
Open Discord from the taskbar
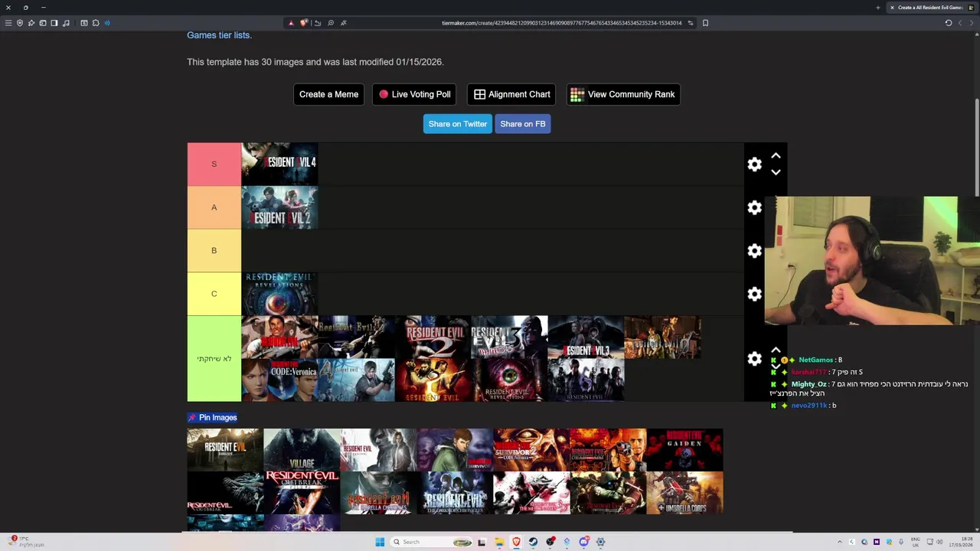pos(583,542)
